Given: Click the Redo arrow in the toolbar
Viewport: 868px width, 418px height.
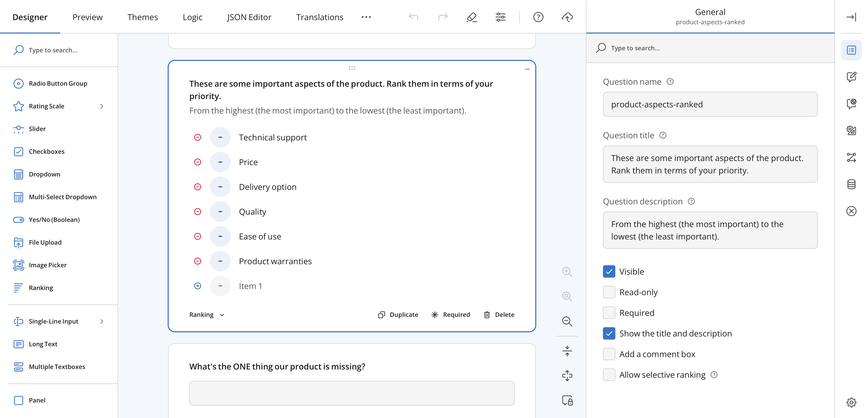Looking at the screenshot, I should [443, 17].
